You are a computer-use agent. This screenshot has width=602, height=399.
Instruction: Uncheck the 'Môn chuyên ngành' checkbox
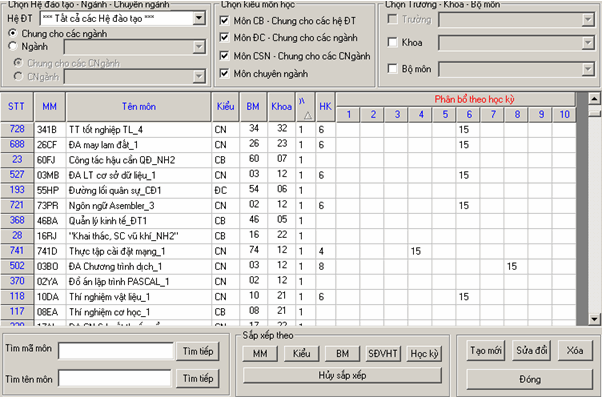pos(224,73)
